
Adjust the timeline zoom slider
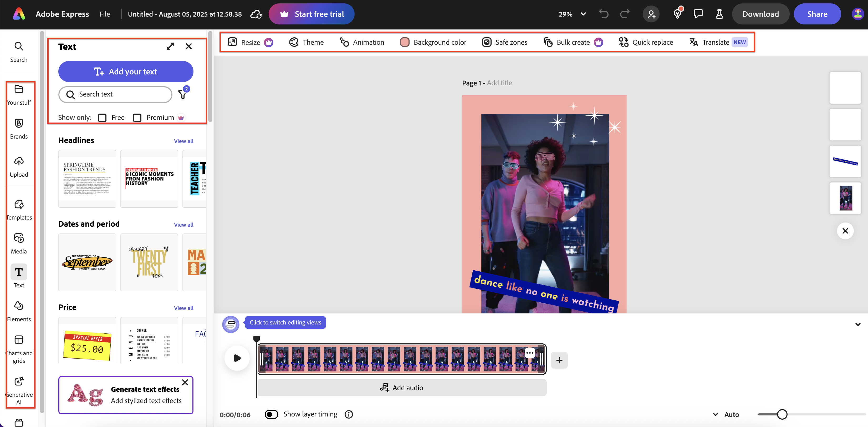coord(782,414)
